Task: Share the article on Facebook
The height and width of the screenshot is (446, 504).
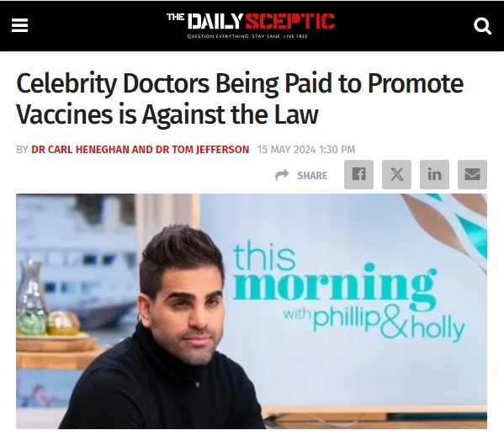Action: (358, 174)
